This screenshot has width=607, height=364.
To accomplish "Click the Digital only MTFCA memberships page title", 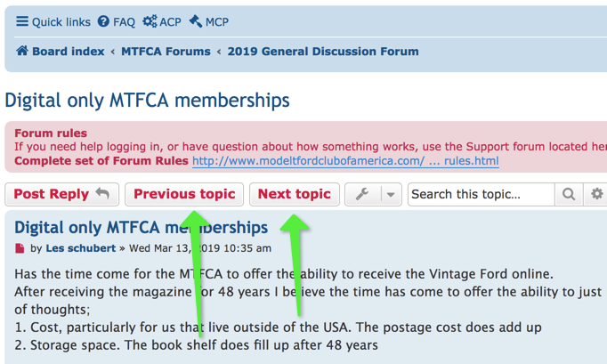I will click(x=147, y=100).
